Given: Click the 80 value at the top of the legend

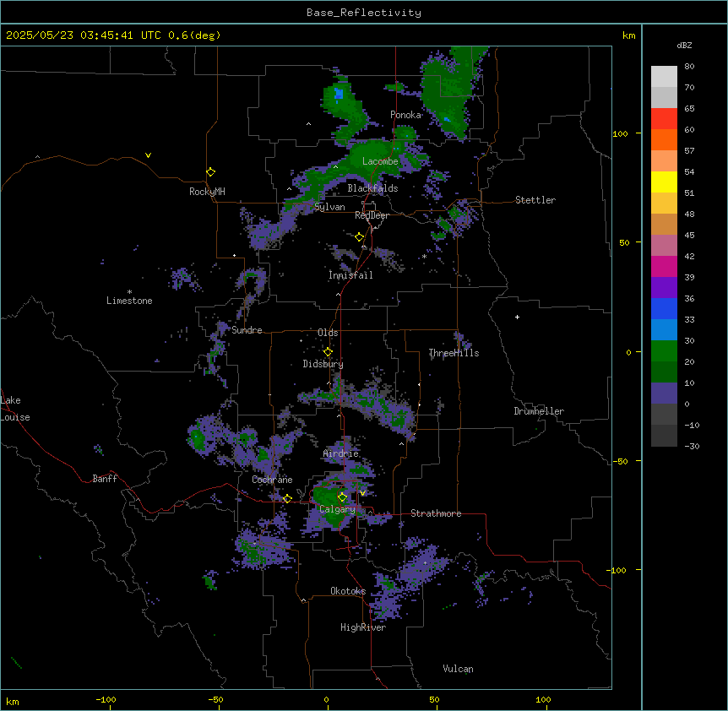Looking at the screenshot, I should [689, 67].
